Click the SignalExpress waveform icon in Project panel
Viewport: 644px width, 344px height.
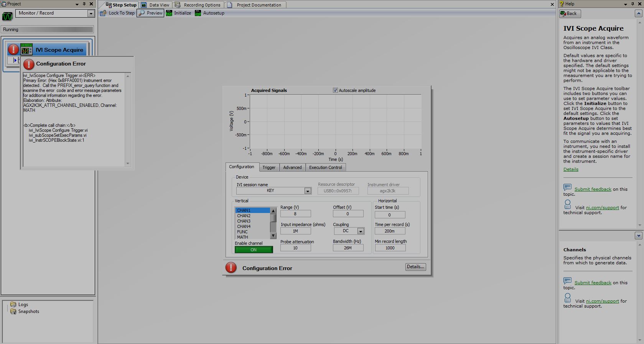click(7, 16)
